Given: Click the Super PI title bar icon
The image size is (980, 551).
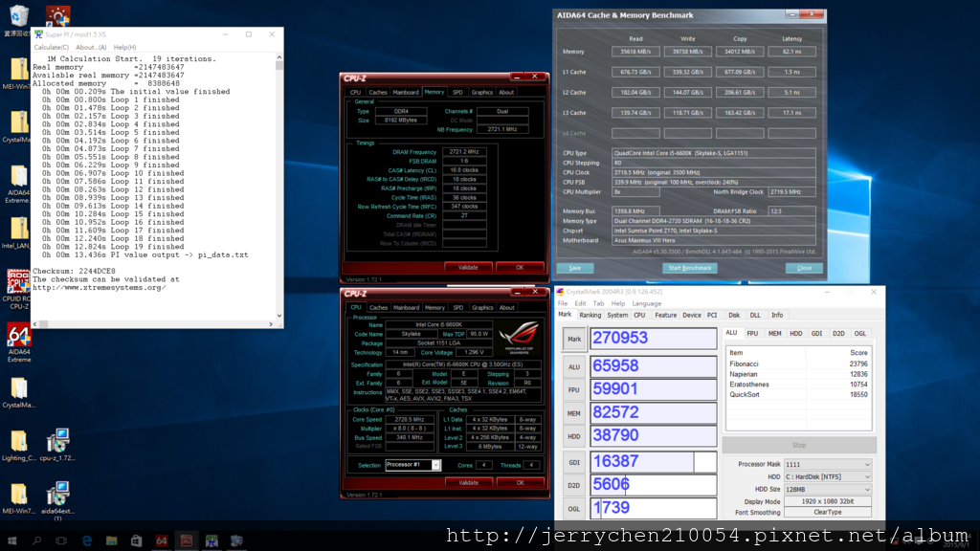Looking at the screenshot, I should pos(38,34).
